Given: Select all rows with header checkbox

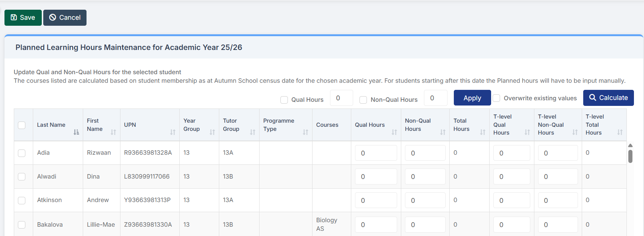Looking at the screenshot, I should click(22, 125).
